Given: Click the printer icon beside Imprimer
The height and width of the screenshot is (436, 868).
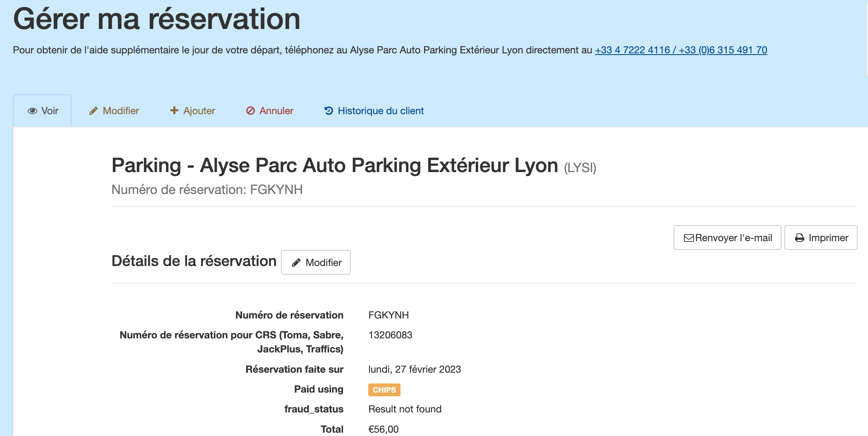Looking at the screenshot, I should pyautogui.click(x=799, y=238).
